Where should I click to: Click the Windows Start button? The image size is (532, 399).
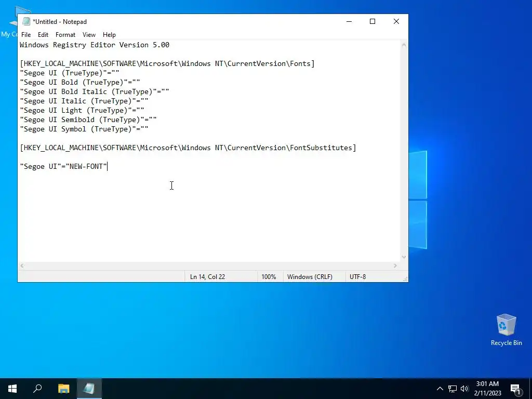click(x=12, y=389)
